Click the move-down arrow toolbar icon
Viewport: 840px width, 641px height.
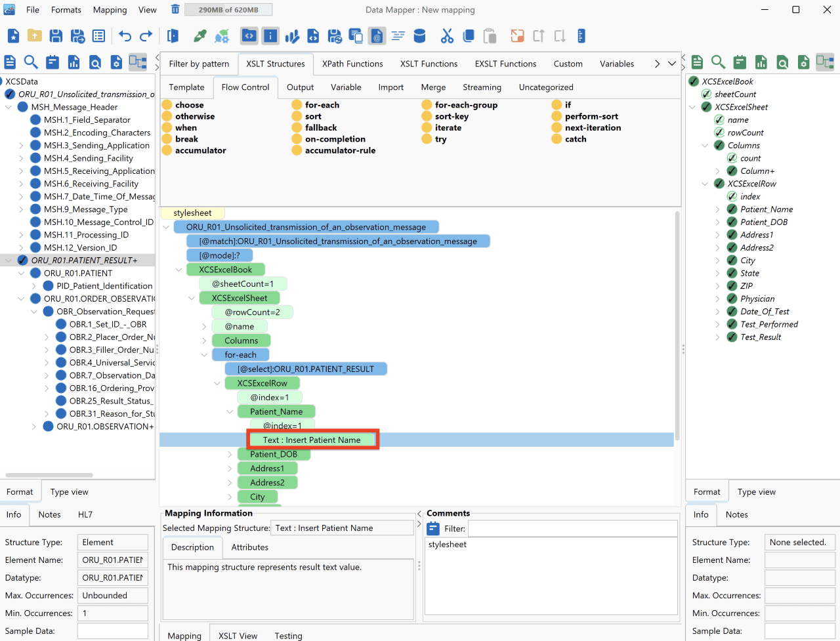tap(560, 36)
